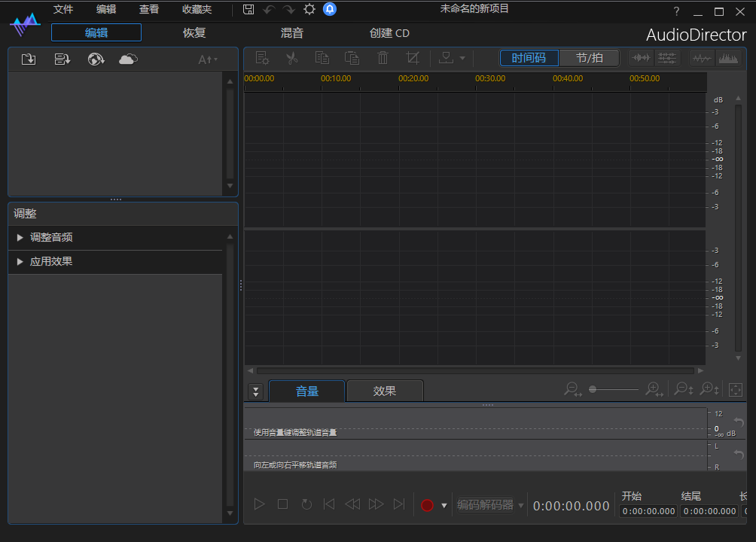
Task: Reset the pan keyframe track arrow
Action: (x=739, y=454)
